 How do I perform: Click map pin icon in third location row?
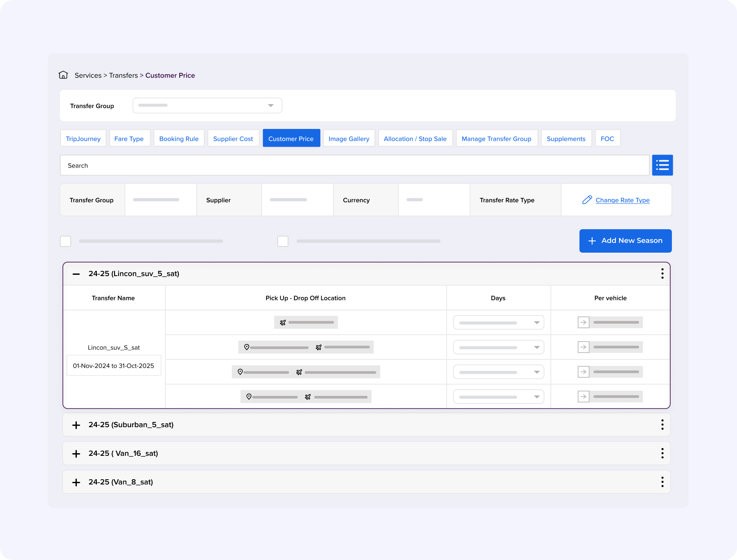240,372
